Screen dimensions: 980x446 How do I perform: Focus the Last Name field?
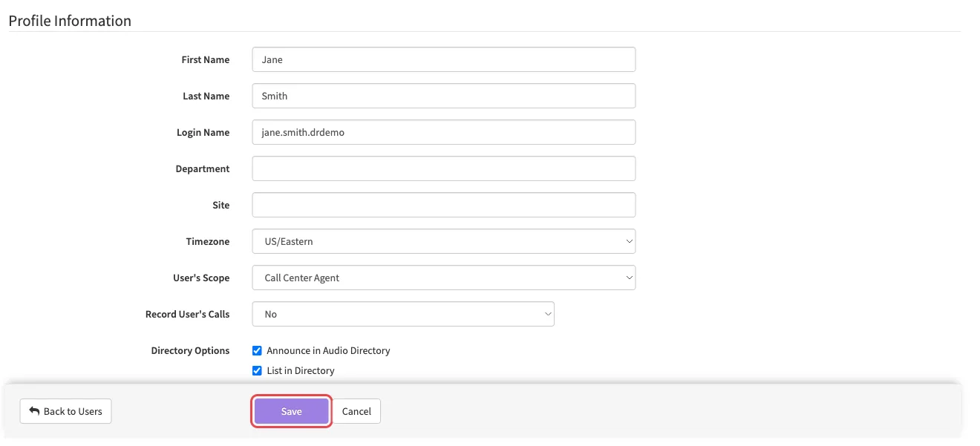point(444,96)
